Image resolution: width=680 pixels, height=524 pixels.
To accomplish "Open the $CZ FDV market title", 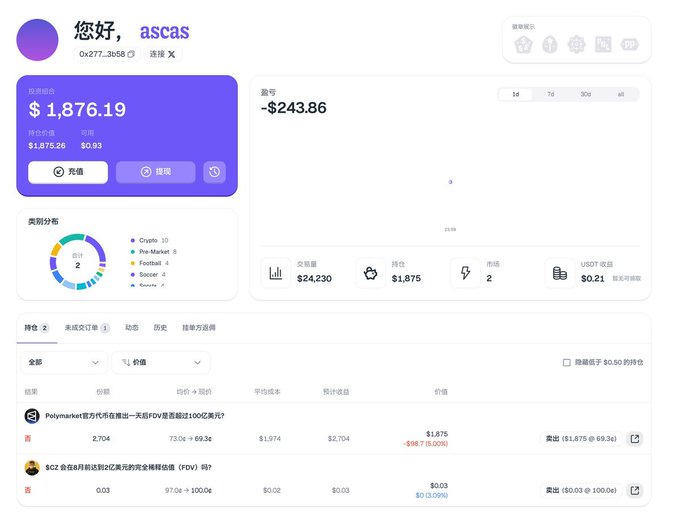I will pos(128,468).
